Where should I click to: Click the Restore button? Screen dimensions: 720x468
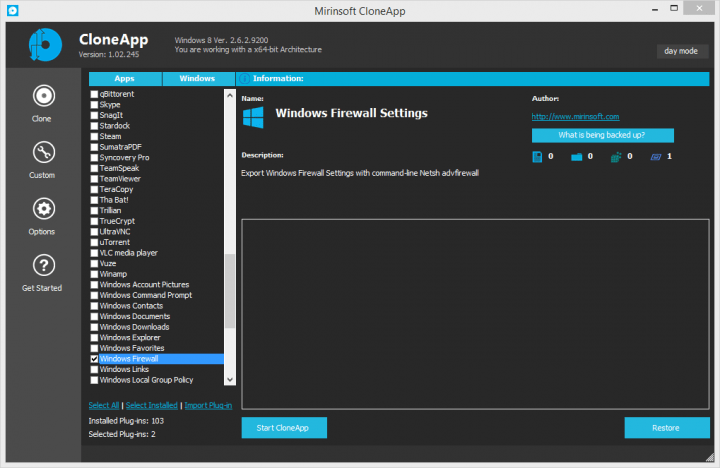(666, 428)
